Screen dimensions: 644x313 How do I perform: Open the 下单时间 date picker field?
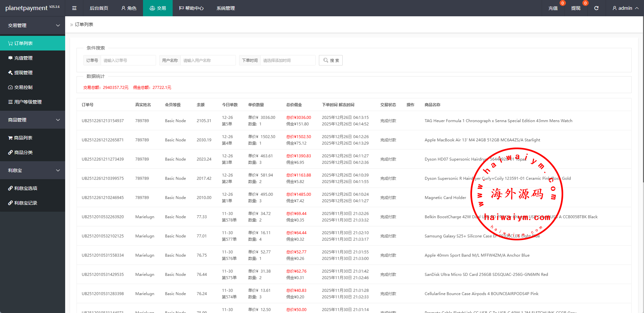pos(287,60)
